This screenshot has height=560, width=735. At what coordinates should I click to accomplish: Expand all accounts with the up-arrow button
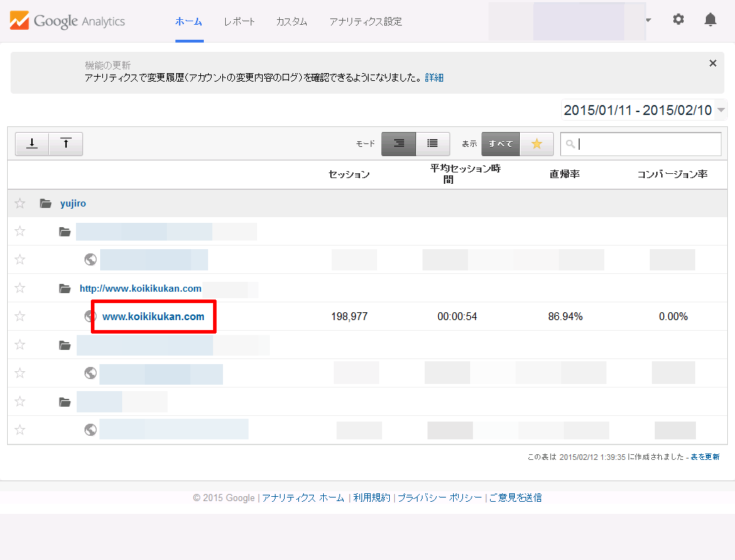coord(66,143)
